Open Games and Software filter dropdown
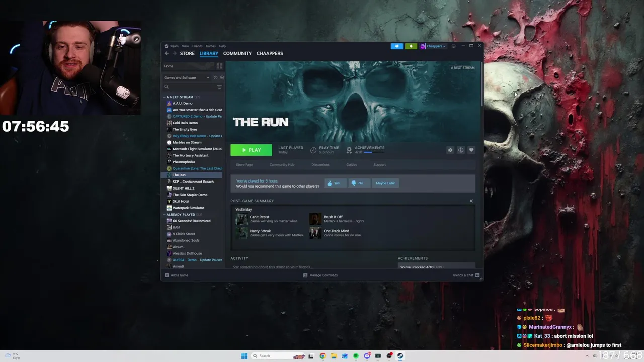The image size is (644, 362). coord(187,78)
